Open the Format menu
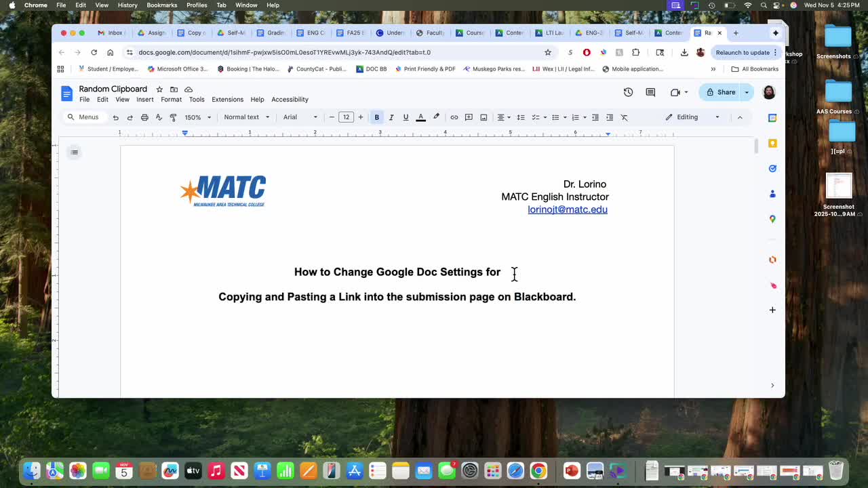This screenshot has height=488, width=868. pyautogui.click(x=171, y=100)
